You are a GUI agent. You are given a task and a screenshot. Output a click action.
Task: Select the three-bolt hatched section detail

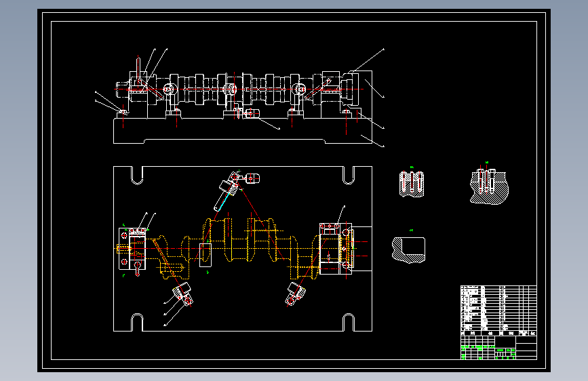pos(412,183)
